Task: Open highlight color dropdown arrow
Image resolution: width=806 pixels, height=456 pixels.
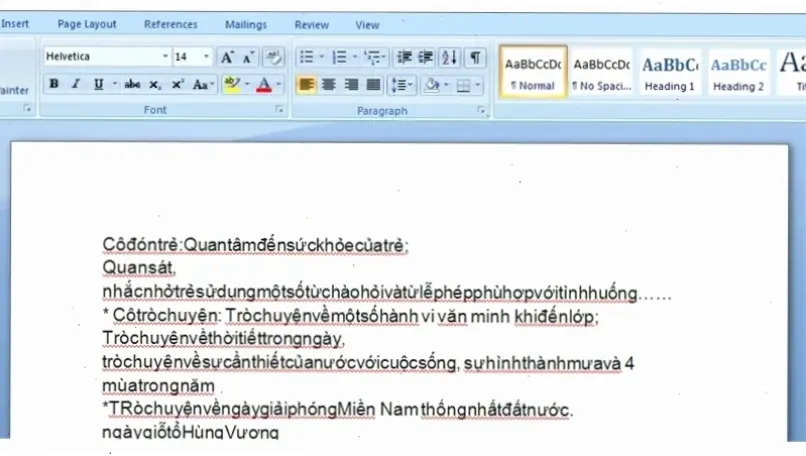Action: point(247,84)
